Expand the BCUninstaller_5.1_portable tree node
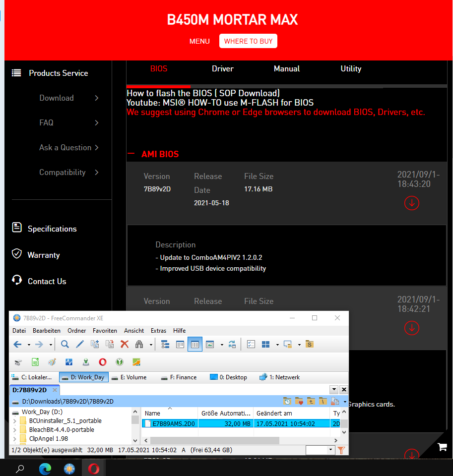This screenshot has height=476, width=453. pyautogui.click(x=14, y=421)
